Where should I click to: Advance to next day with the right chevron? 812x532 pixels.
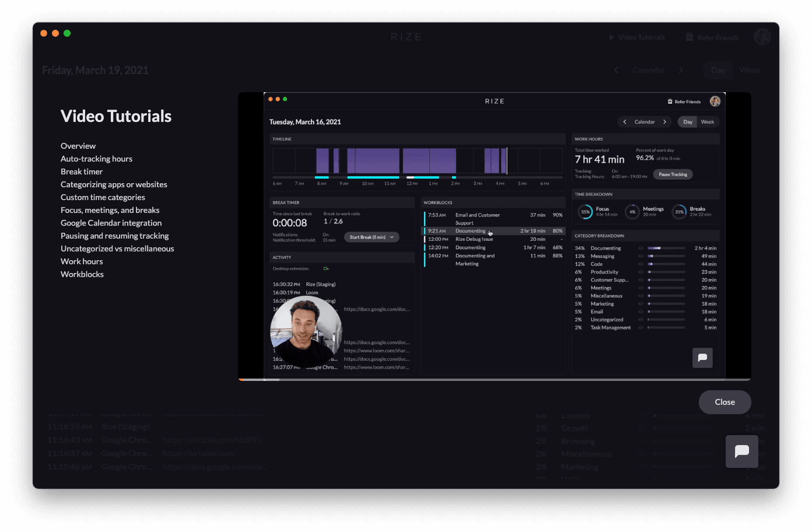click(681, 69)
